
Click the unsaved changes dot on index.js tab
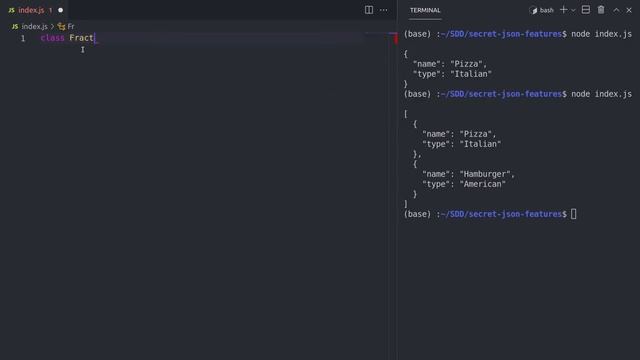point(60,10)
